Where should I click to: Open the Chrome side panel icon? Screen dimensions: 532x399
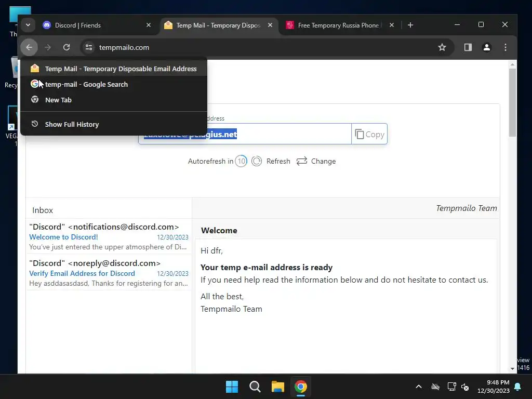pos(468,47)
